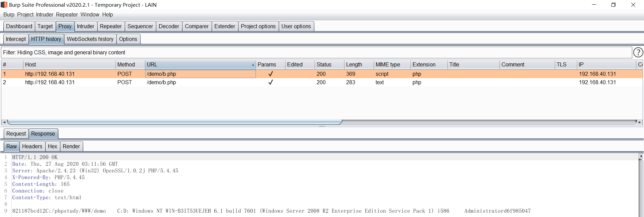Click the history table horizontal scrollbar thumb

(174, 122)
